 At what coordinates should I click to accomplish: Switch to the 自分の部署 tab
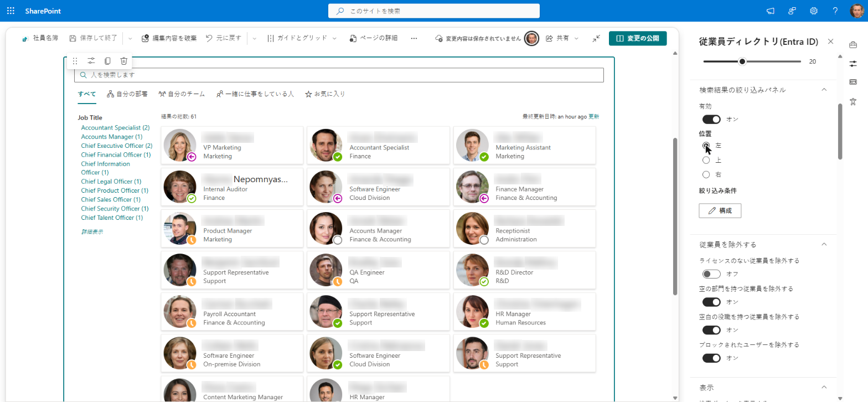(x=127, y=94)
